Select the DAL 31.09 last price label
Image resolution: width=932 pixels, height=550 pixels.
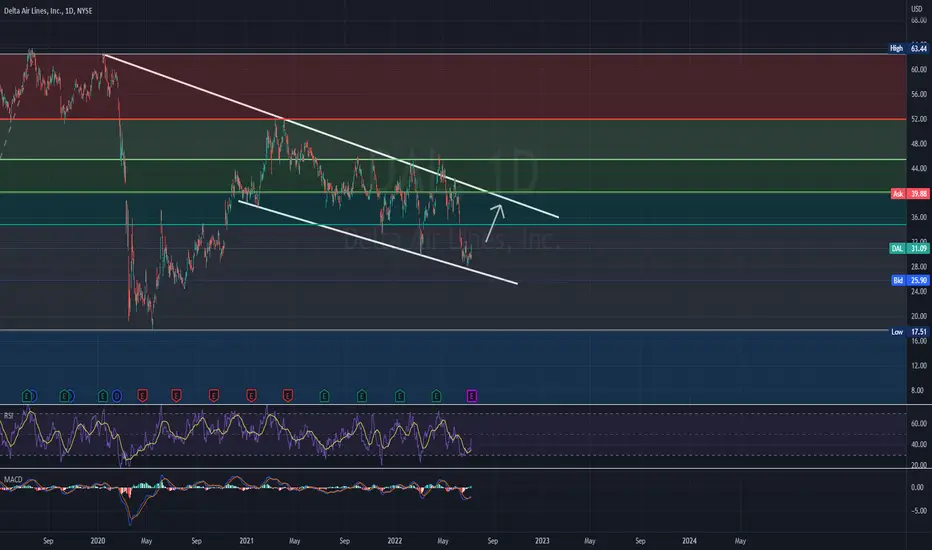tap(909, 249)
